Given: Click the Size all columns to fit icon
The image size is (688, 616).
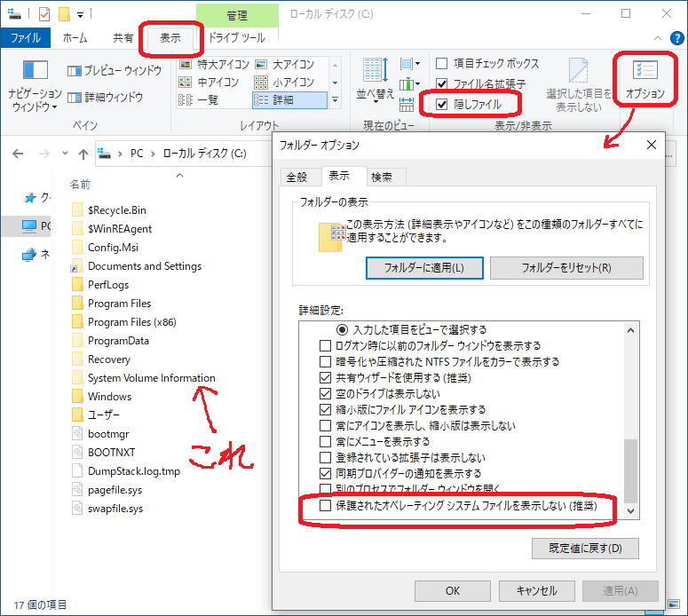Looking at the screenshot, I should [407, 104].
